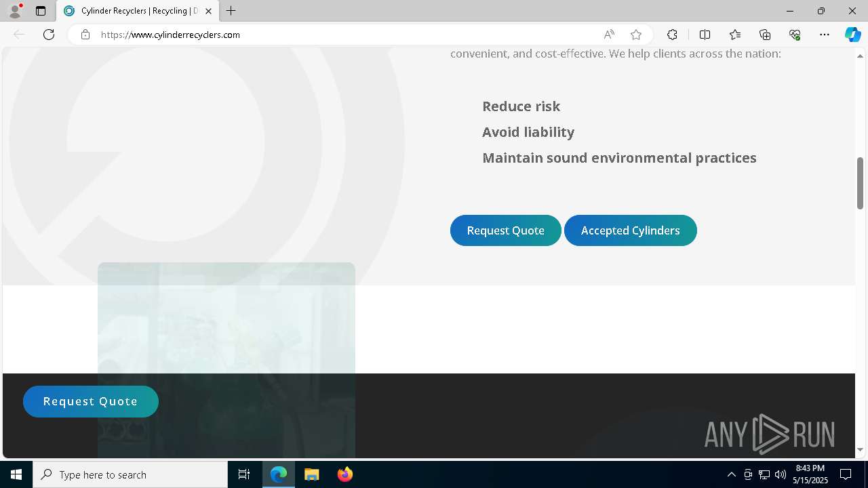Click the faded cylinder photo thumbnail
The image size is (868, 488).
pos(226,360)
